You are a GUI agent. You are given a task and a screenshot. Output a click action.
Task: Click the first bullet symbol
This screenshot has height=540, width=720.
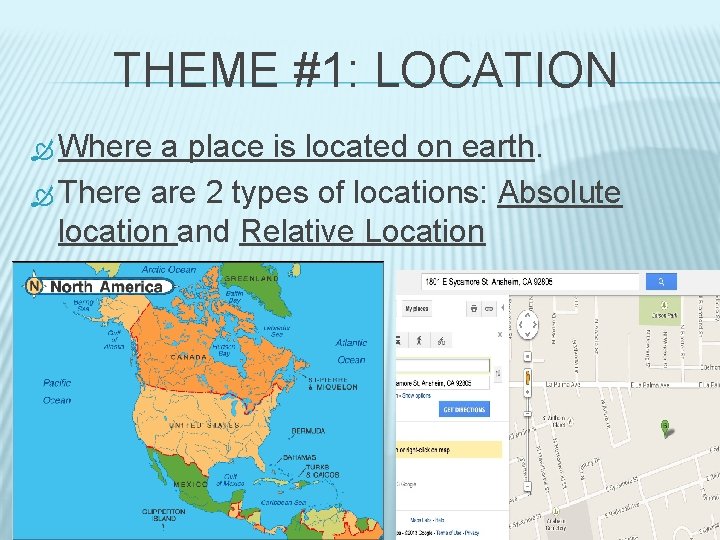pyautogui.click(x=42, y=150)
